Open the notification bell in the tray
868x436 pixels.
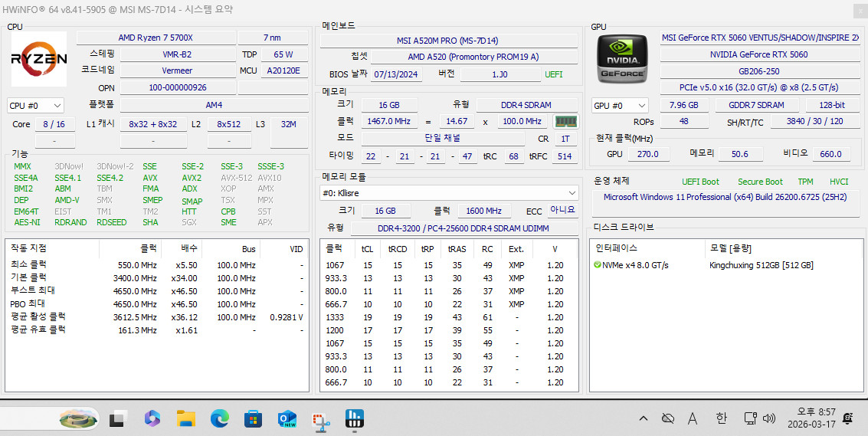847,419
